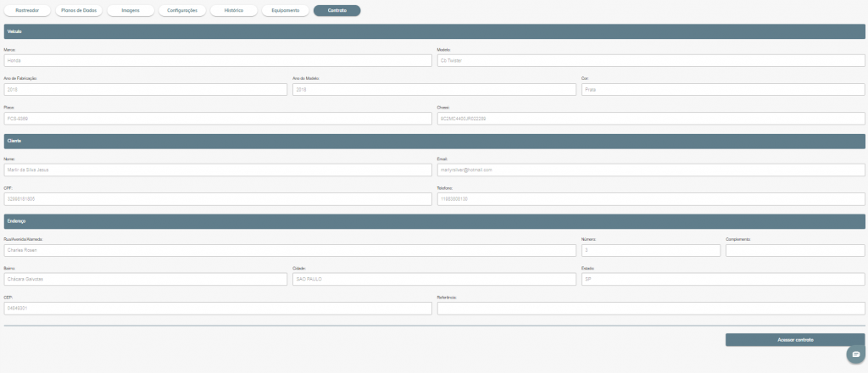Focus the Email input field
Screen dimensions: 868x373
click(x=651, y=170)
